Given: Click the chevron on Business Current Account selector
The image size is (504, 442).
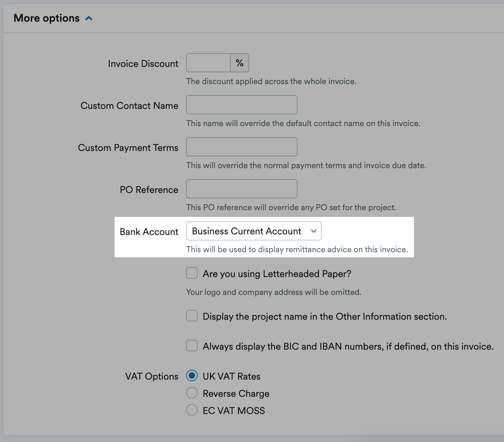Looking at the screenshot, I should coord(314,231).
